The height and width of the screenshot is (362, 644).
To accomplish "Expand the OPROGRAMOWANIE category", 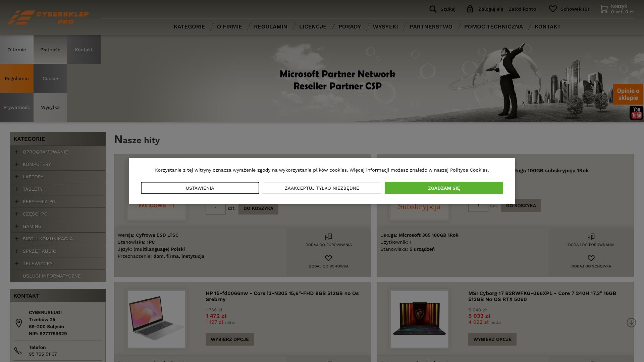I will (x=17, y=152).
